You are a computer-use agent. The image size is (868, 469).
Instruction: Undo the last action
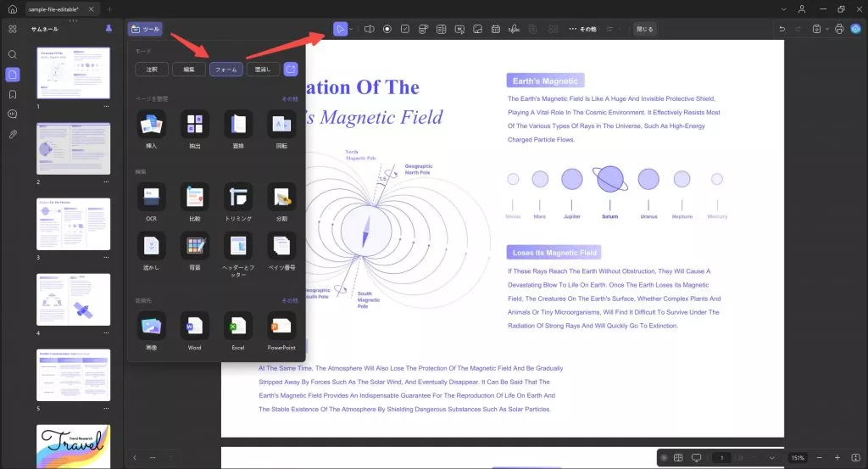(782, 29)
